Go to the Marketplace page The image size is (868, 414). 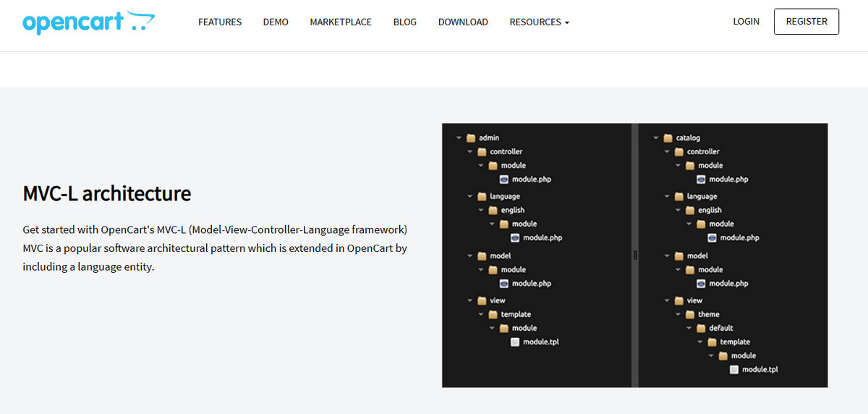pos(341,22)
